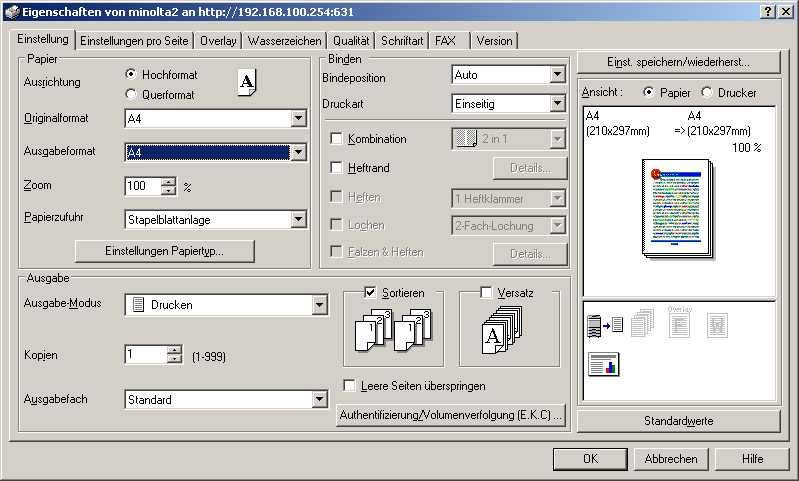Tick Leere Seiten überspringen
The image size is (799, 481).
(x=350, y=385)
